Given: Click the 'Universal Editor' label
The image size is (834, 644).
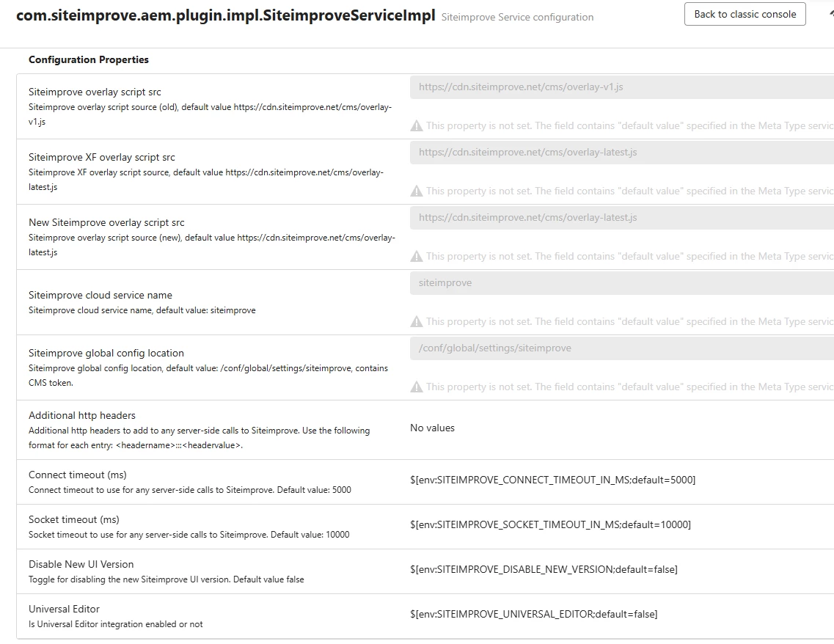Looking at the screenshot, I should click(64, 609).
